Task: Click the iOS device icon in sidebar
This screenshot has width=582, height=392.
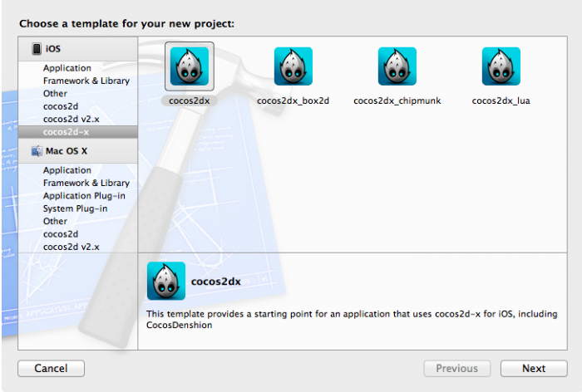Action: click(x=37, y=48)
